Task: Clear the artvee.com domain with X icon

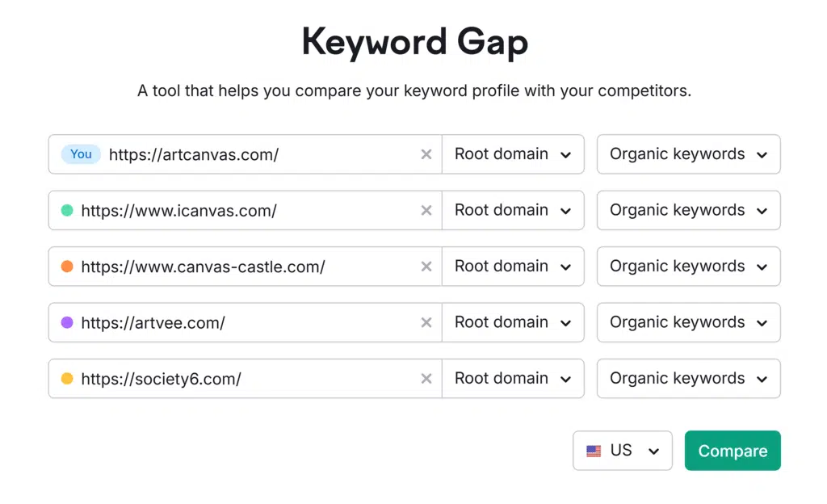Action: click(426, 322)
